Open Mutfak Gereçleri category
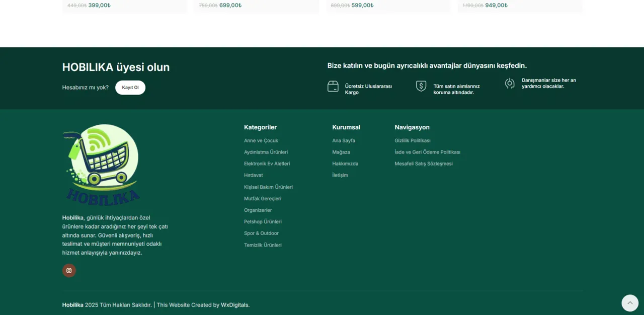 coord(263,199)
